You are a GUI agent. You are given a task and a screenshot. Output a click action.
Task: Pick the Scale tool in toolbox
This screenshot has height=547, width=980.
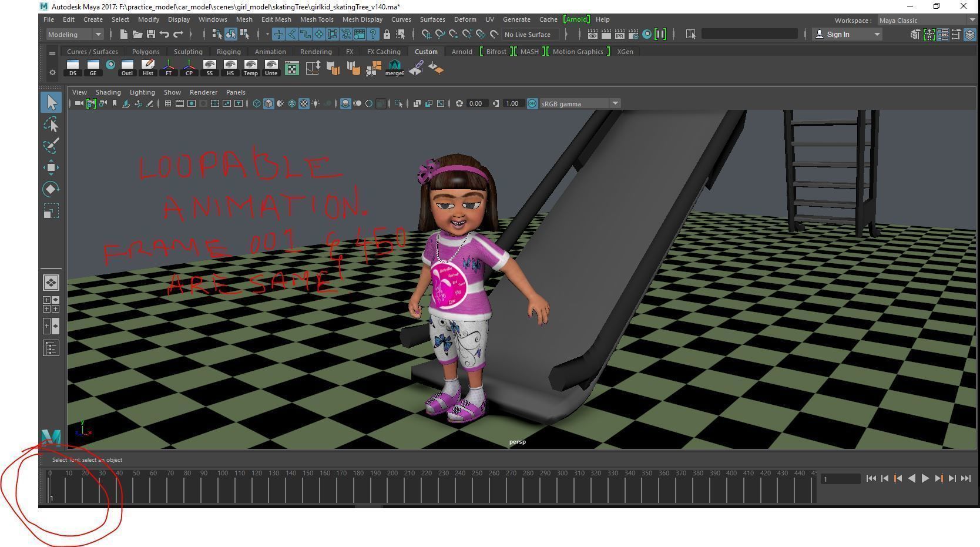(51, 211)
